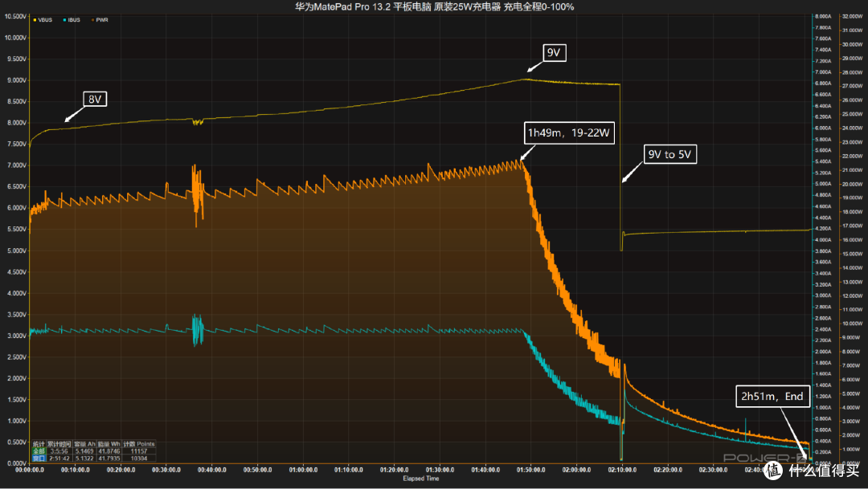Click the 统计 header cell
Viewport: 868px width, 489px height.
[39, 444]
